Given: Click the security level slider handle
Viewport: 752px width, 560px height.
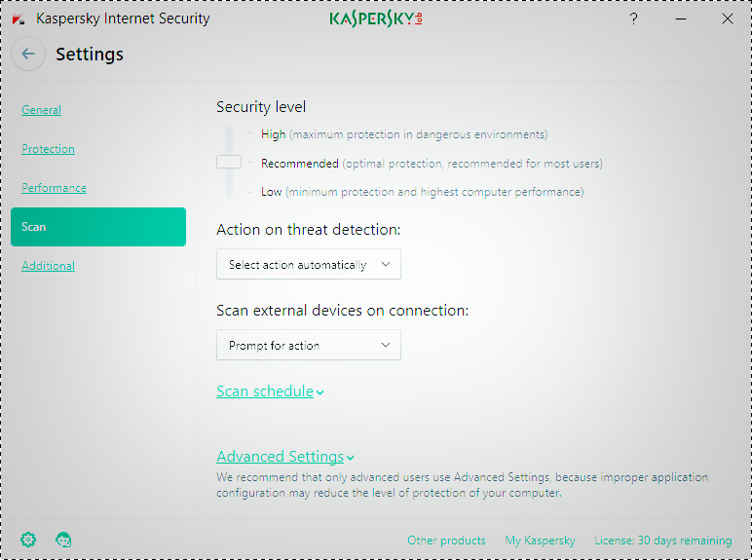Looking at the screenshot, I should pos(229,162).
